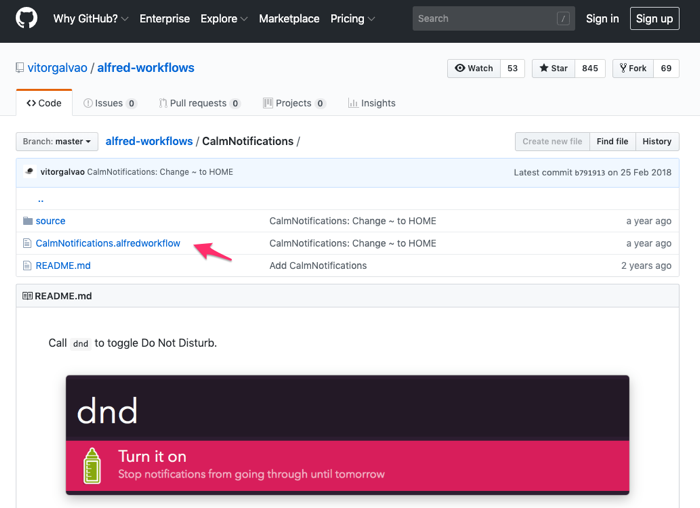Open the alfred-workflows repository title link

tap(146, 68)
